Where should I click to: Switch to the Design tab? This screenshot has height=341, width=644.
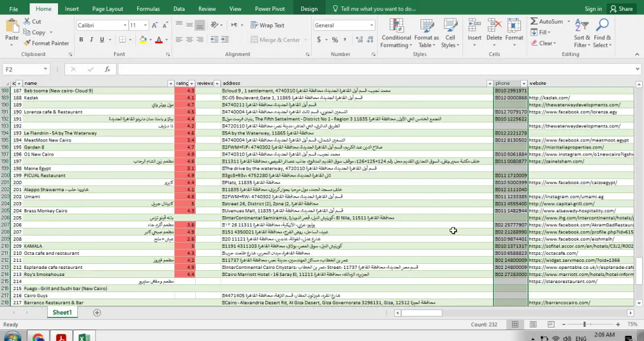click(x=309, y=8)
